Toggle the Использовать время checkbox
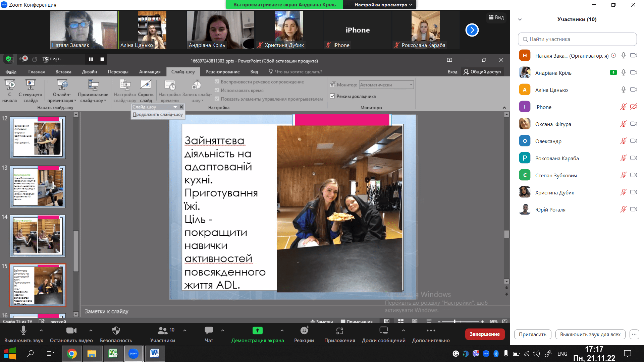644x362 pixels. pyautogui.click(x=217, y=90)
